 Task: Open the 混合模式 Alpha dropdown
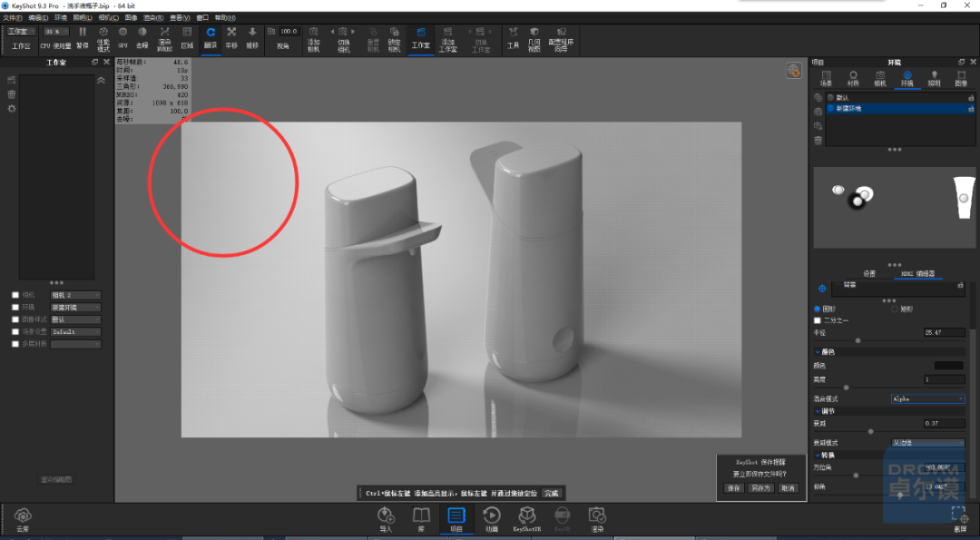pyautogui.click(x=927, y=398)
